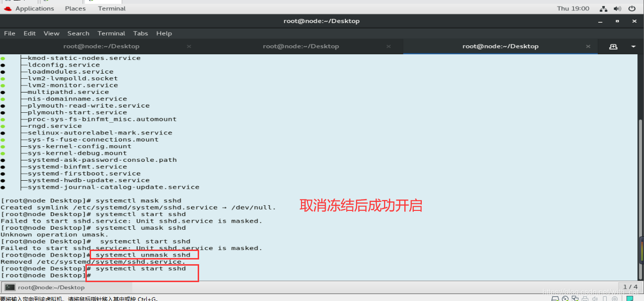644x301 pixels.
Task: Click the 'Created symlink' output line
Action: point(138,207)
